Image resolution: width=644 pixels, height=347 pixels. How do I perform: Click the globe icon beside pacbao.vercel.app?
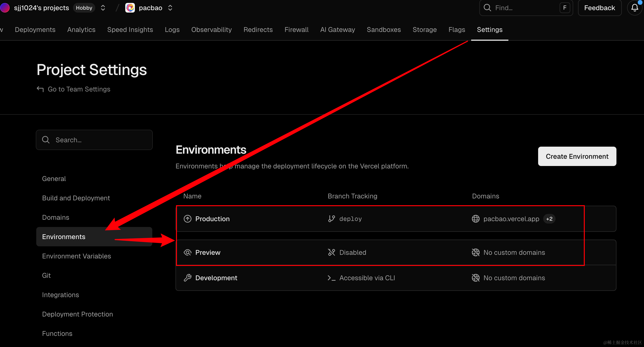(476, 219)
